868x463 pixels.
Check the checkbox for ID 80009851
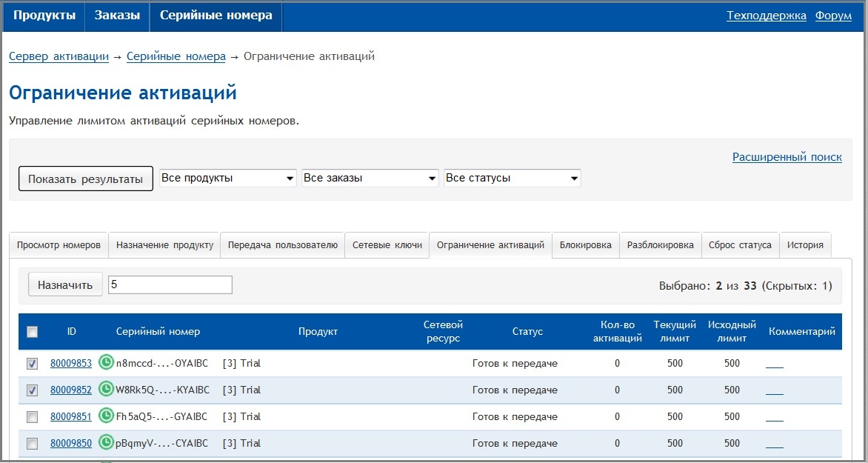point(32,417)
